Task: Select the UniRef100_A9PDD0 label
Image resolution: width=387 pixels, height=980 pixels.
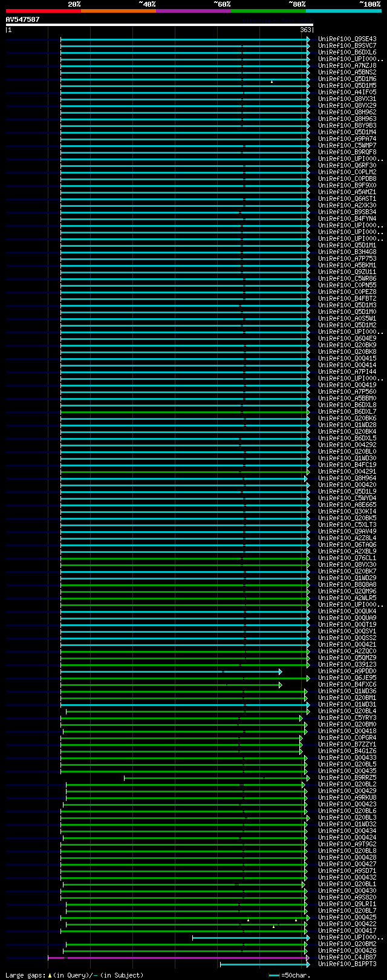Action: click(x=347, y=671)
